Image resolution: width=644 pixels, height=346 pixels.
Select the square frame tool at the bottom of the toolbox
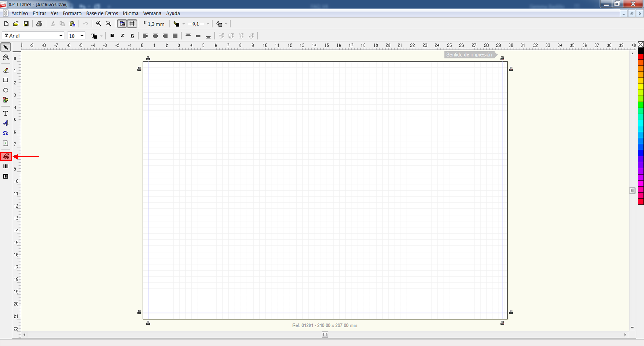[x=6, y=176]
